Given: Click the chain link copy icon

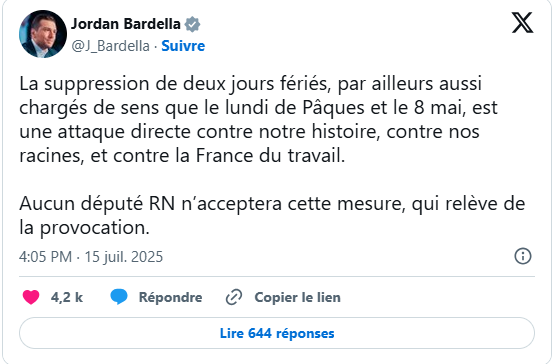Looking at the screenshot, I should tap(234, 297).
